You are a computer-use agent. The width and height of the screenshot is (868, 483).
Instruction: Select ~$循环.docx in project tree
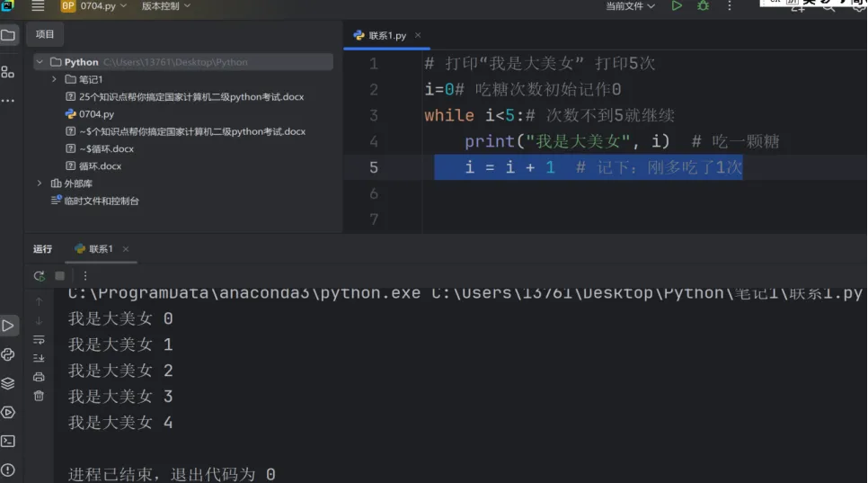coord(100,149)
